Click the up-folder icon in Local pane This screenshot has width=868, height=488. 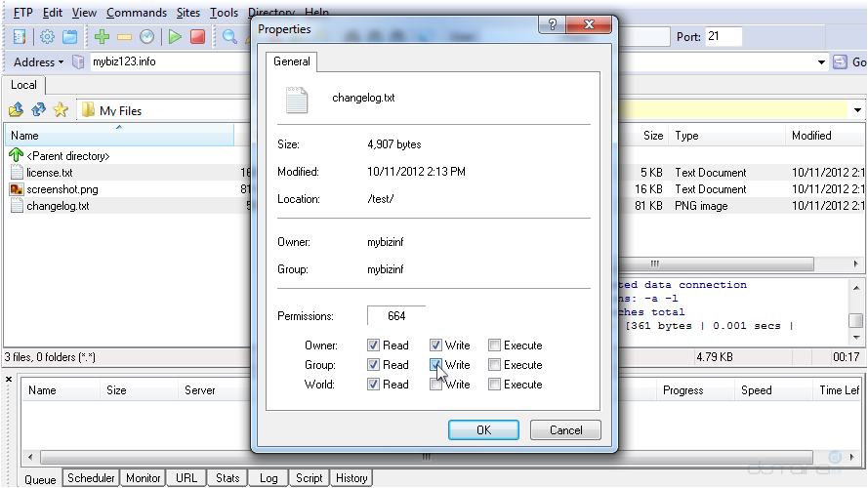click(x=16, y=109)
